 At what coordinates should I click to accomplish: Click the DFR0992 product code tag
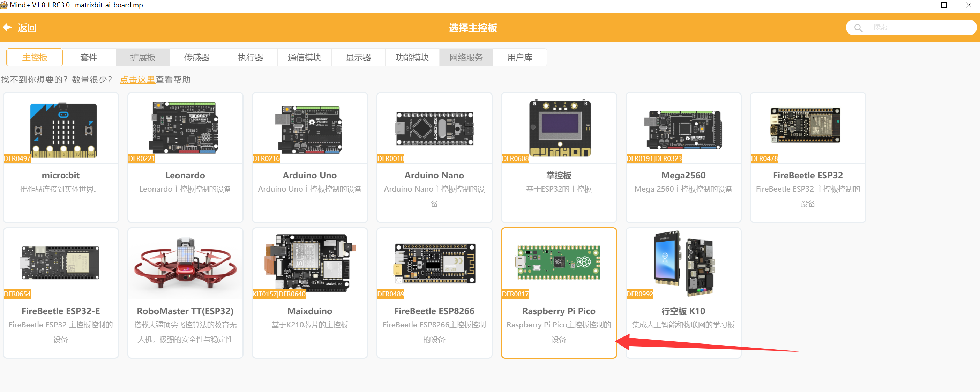[x=640, y=294]
